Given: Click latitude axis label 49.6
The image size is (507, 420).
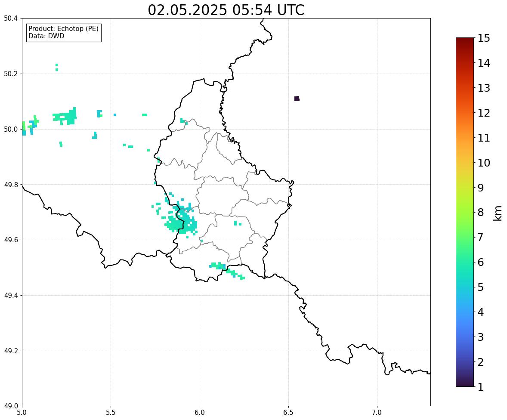Looking at the screenshot, I should click(11, 240).
